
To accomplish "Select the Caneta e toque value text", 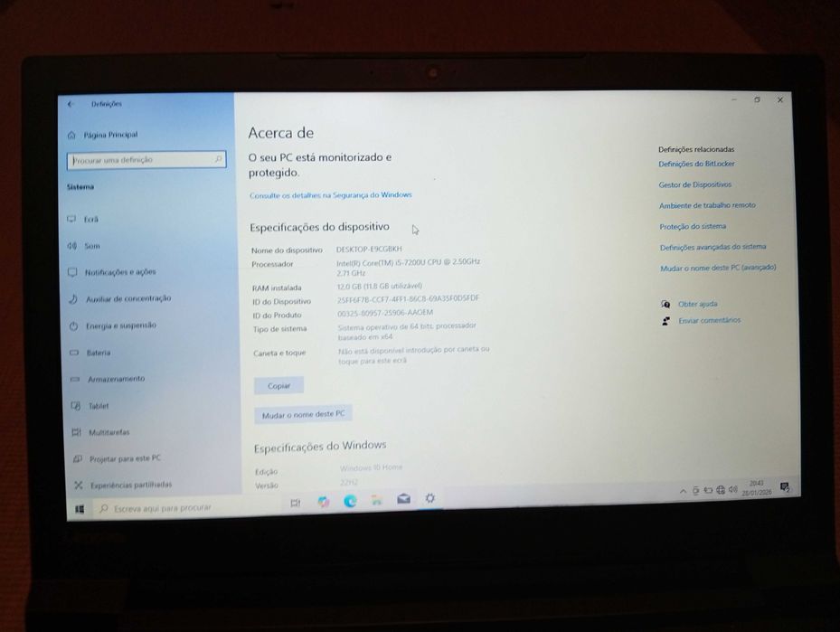I will (x=413, y=354).
